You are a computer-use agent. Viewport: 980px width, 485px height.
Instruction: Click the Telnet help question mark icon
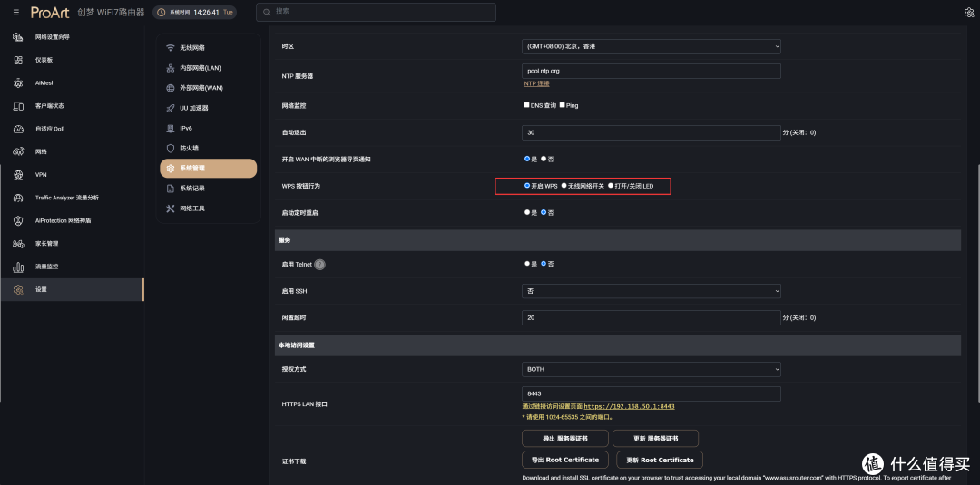[319, 265]
